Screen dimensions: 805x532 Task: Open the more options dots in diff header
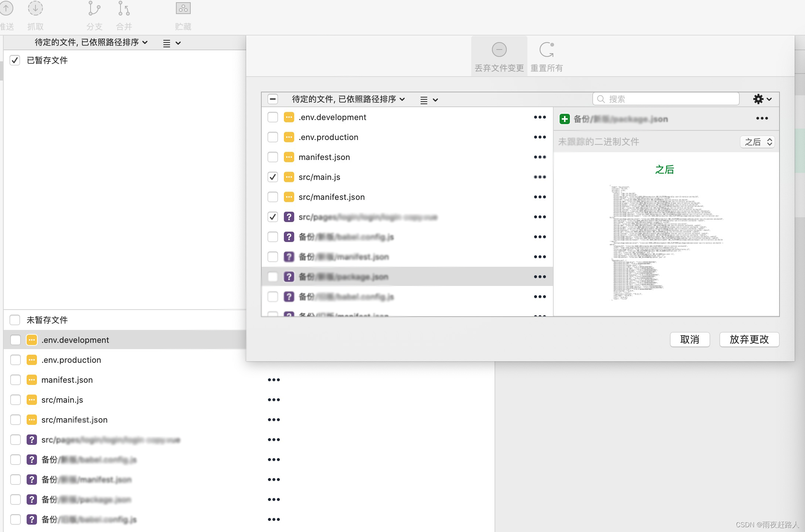[x=762, y=118]
